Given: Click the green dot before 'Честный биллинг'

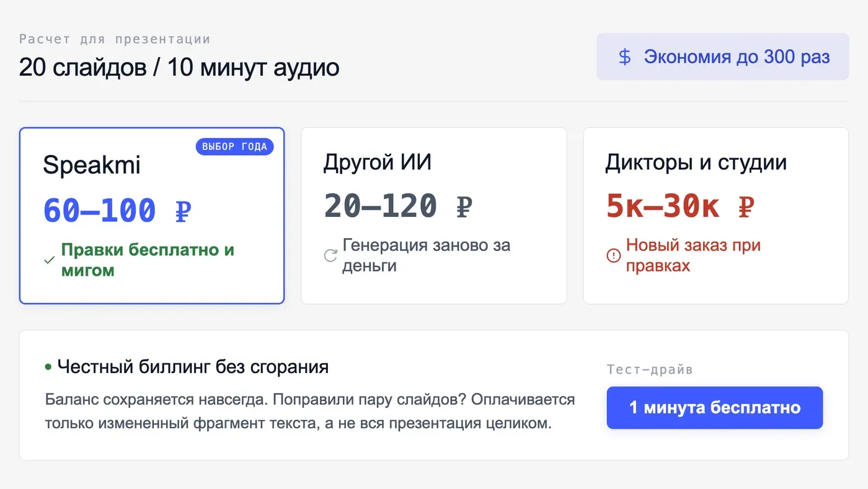Looking at the screenshot, I should tap(48, 368).
